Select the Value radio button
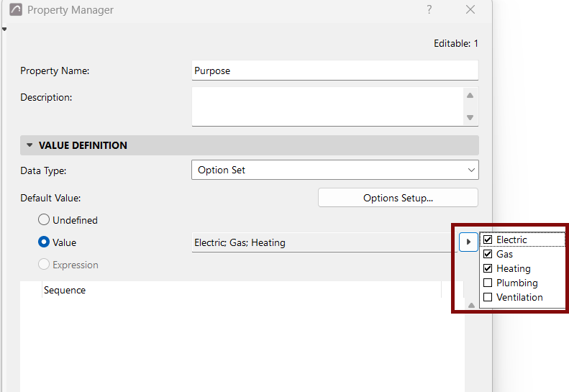569x392 pixels. [44, 242]
